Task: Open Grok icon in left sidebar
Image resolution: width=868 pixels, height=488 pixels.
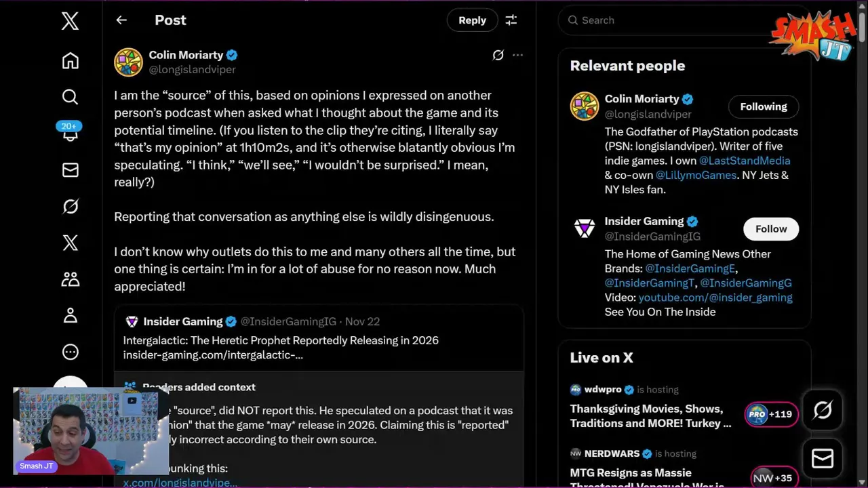Action: coord(70,206)
